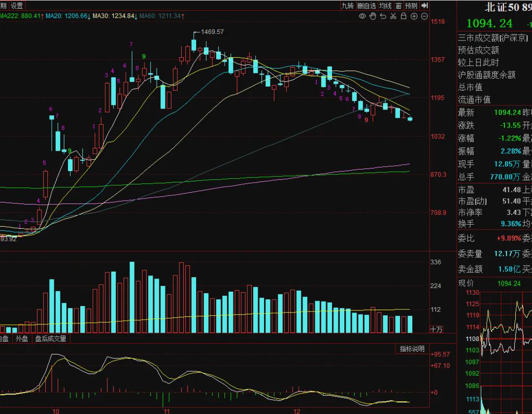Open 指标说明 indicator description

click(412, 348)
